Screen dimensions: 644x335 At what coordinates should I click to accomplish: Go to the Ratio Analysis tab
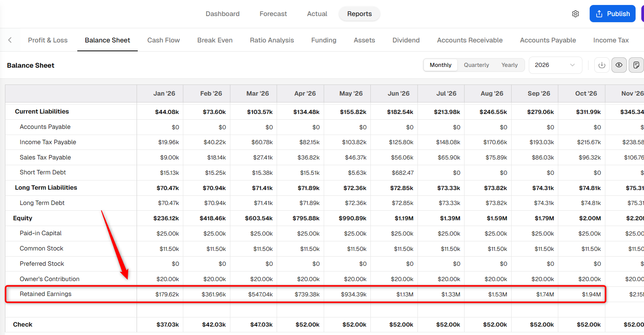(x=272, y=40)
